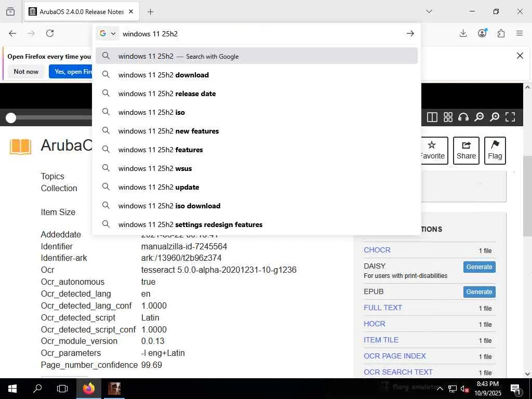532x399 pixels.
Task: Click the Firefox taskbar icon
Action: click(88, 389)
